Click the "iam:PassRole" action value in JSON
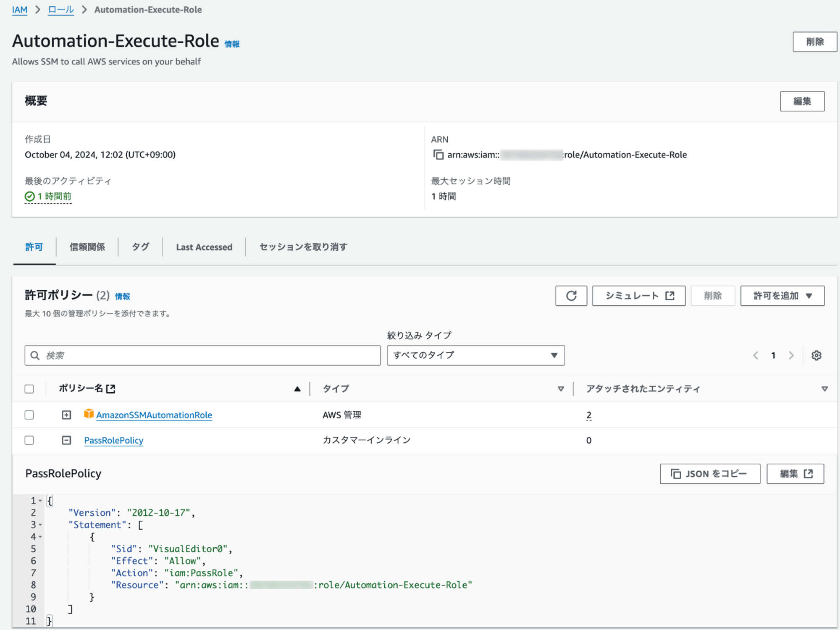This screenshot has height=630, width=840. [x=201, y=573]
